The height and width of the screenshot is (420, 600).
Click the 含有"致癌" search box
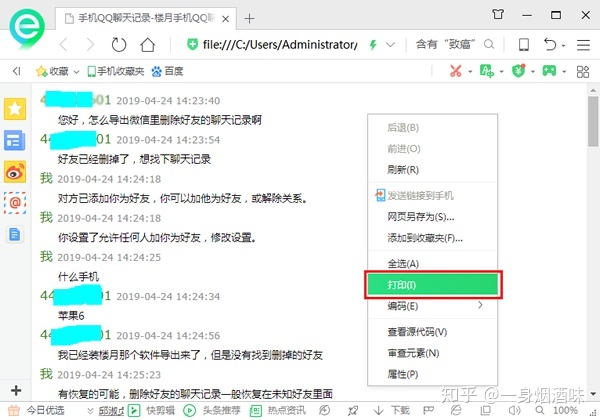click(x=446, y=44)
